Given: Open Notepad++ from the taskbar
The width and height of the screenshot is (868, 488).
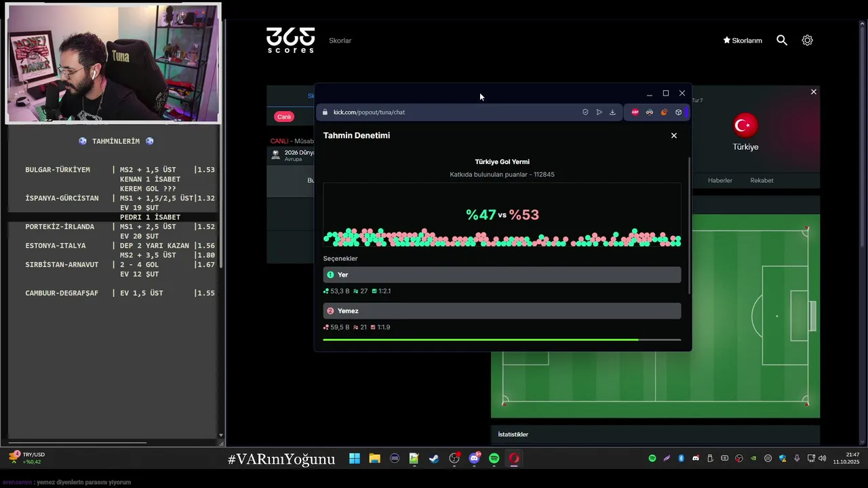Looking at the screenshot, I should click(x=414, y=459).
